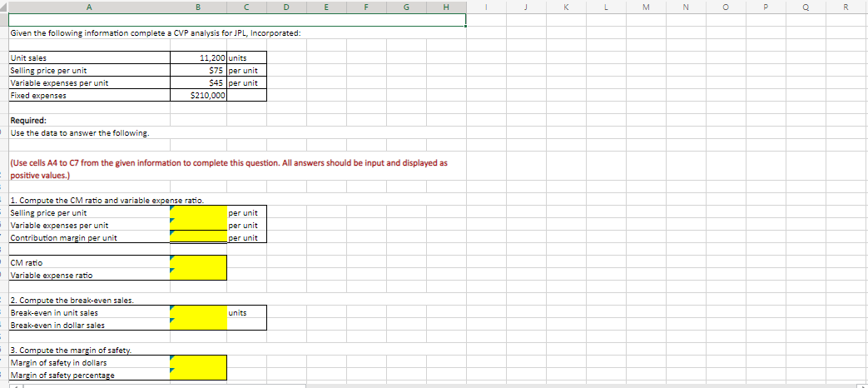The height and width of the screenshot is (388, 868).
Task: Select column C header
Action: click(246, 7)
